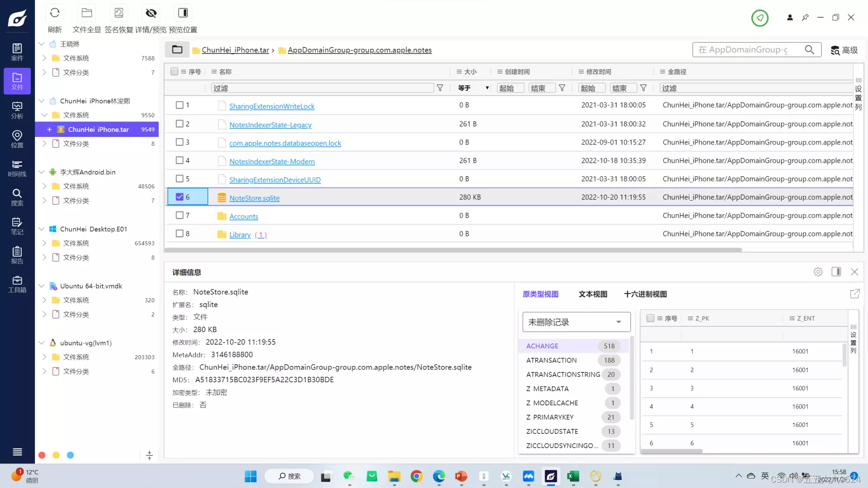Toggle the details/preview (详情/预览) eye icon

[x=151, y=13]
